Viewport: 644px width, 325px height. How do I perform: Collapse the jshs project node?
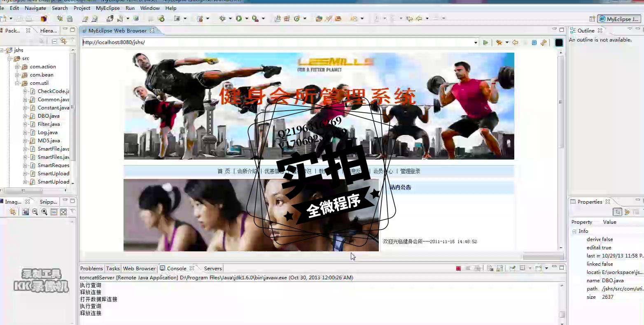2,50
